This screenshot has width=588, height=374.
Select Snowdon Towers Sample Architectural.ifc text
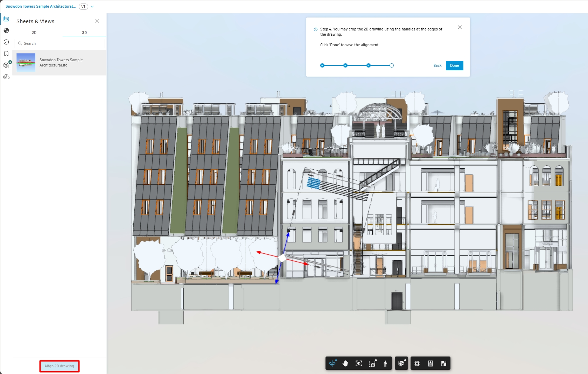(x=61, y=62)
